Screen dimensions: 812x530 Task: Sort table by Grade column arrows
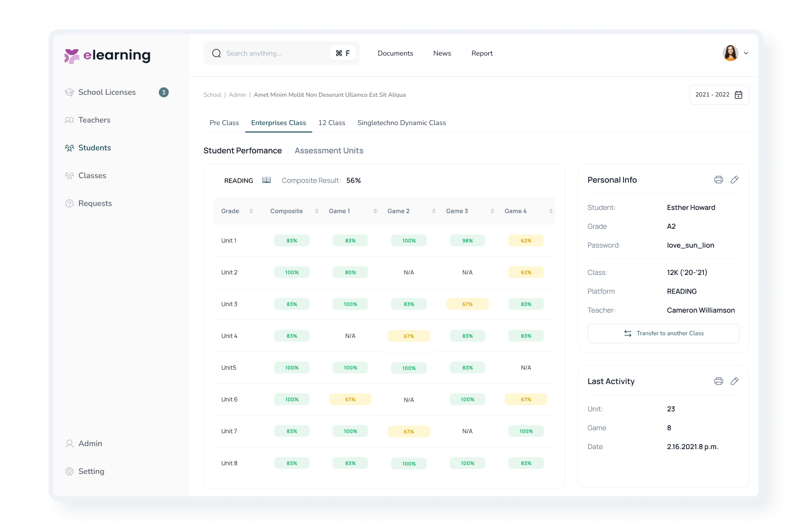[251, 211]
